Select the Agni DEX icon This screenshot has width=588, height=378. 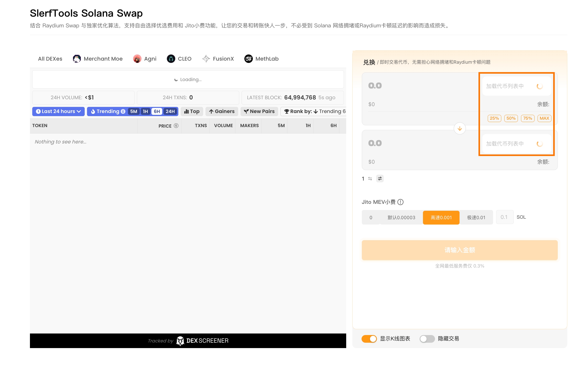point(137,59)
